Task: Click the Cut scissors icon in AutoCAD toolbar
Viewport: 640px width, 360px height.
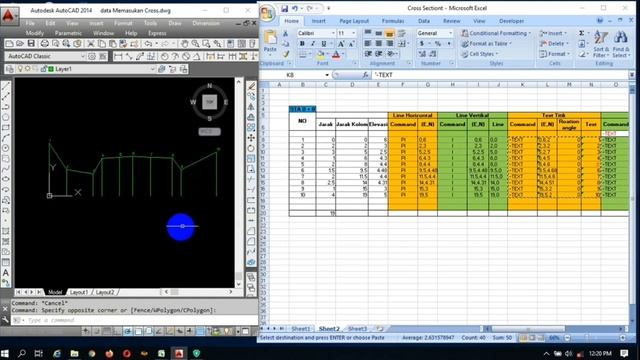Action: [x=91, y=44]
